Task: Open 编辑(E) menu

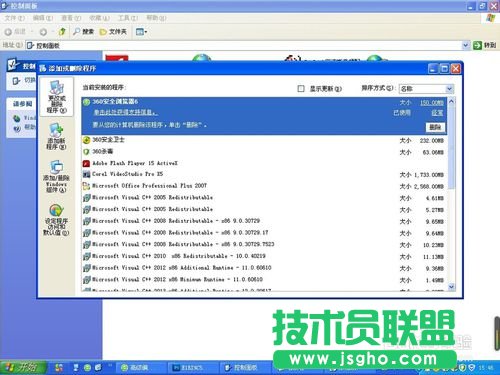Action: (43, 18)
